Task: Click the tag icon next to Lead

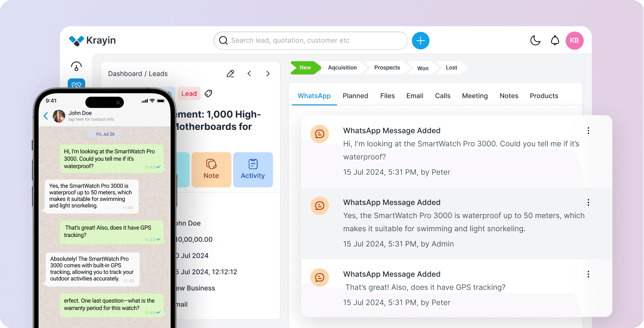Action: tap(208, 93)
